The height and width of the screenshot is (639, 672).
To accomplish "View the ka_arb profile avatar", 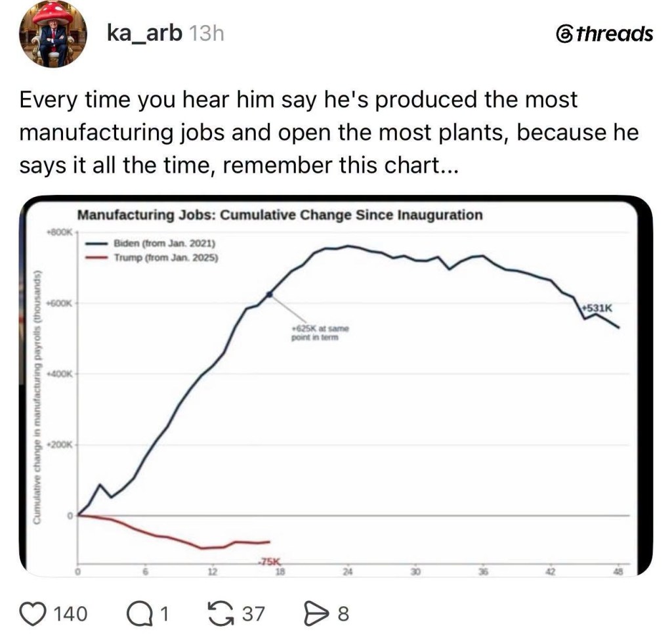I will tap(52, 34).
